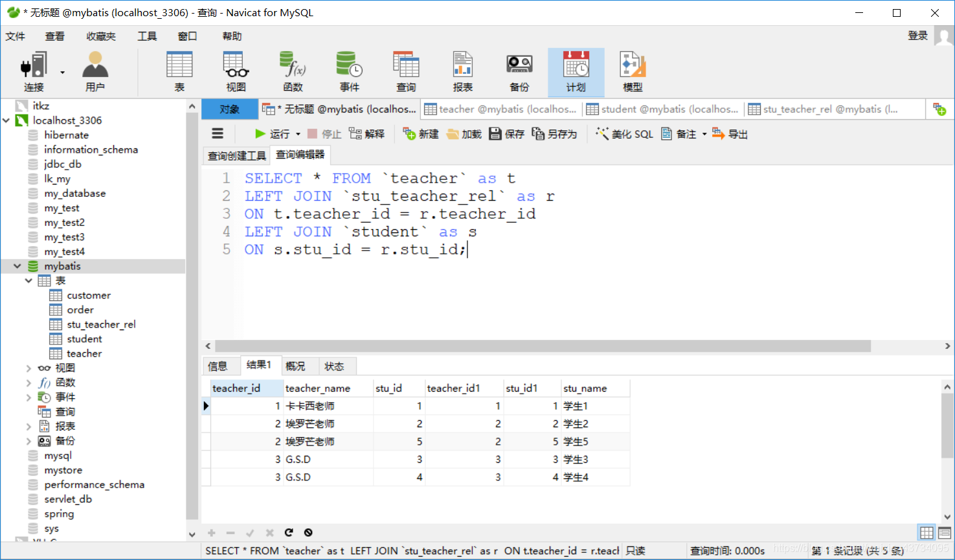955x560 pixels.
Task: Click the Explain (解释) query button
Action: (x=366, y=134)
